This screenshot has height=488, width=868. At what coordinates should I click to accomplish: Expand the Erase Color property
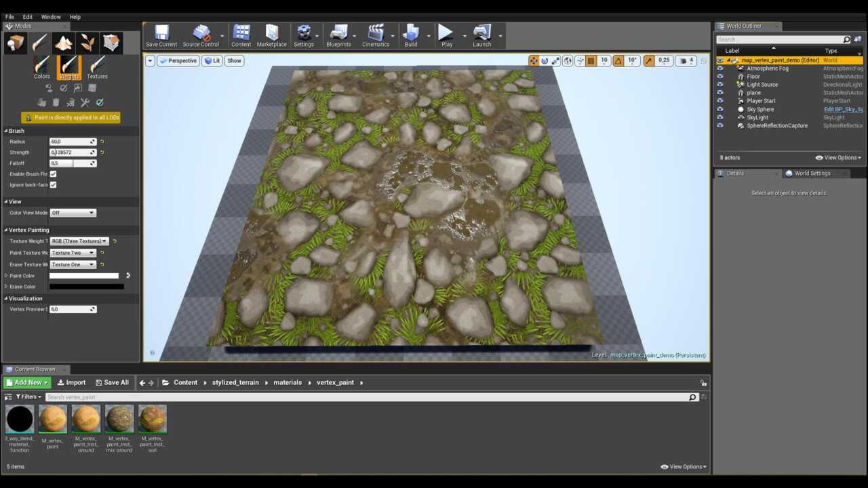coord(6,287)
